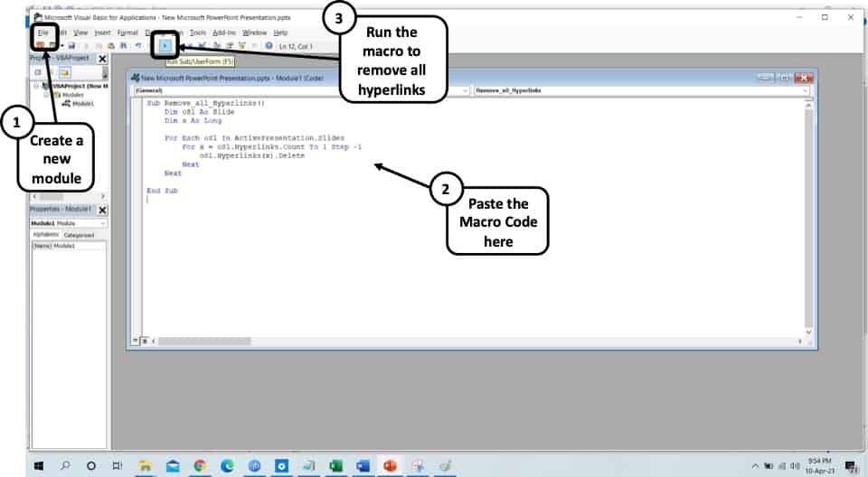Image resolution: width=868 pixels, height=477 pixels.
Task: Close the Module1 (Code) window
Action: [x=803, y=78]
